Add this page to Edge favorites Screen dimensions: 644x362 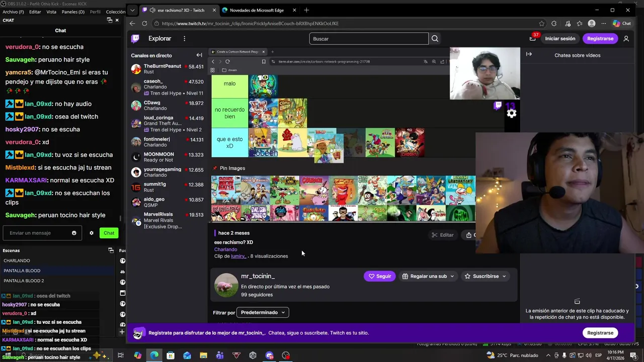542,23
